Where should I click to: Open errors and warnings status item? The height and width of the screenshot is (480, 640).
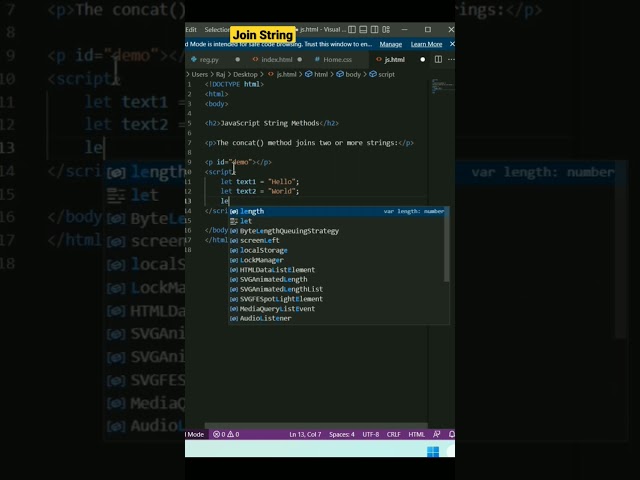(x=226, y=434)
